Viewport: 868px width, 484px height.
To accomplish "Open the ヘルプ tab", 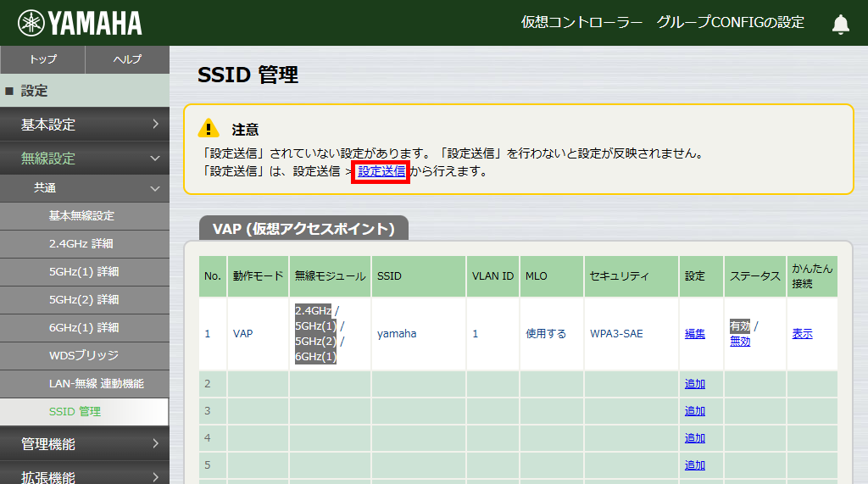I will point(127,59).
